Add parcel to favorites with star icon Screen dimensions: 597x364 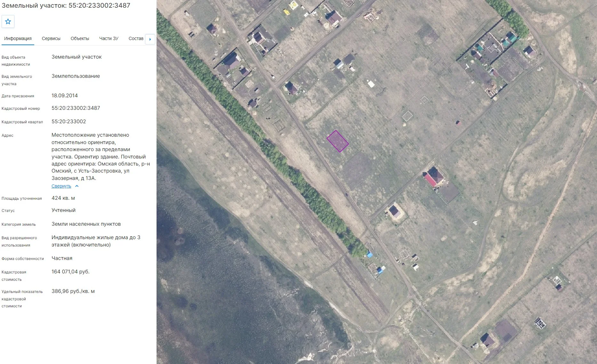tap(8, 21)
